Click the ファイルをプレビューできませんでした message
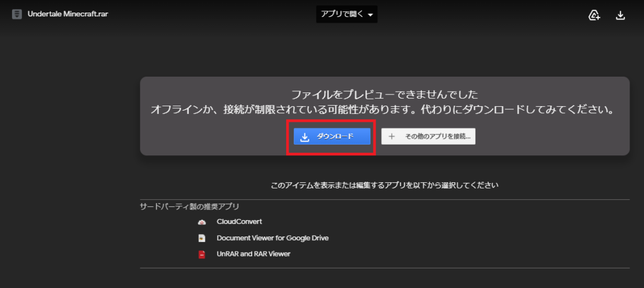Screen dimensions: 644x288 point(384,96)
